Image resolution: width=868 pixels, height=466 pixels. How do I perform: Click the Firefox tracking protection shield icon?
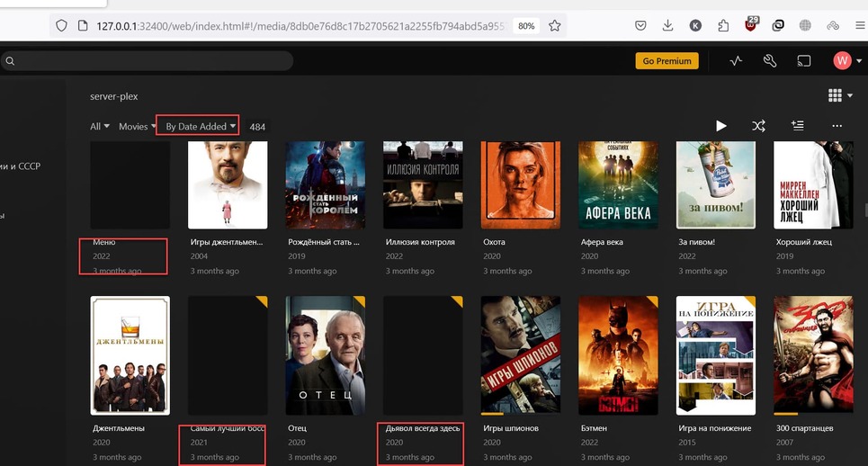point(61,25)
